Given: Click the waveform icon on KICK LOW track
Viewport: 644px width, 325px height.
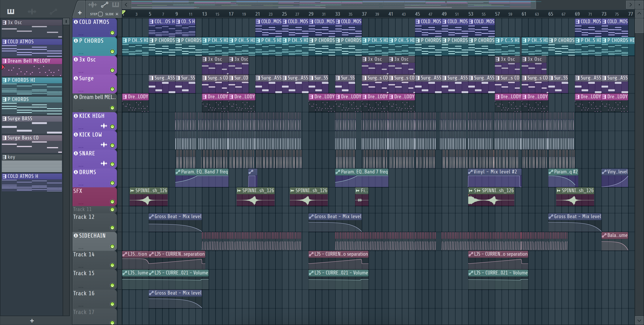Looking at the screenshot, I should pos(104,145).
